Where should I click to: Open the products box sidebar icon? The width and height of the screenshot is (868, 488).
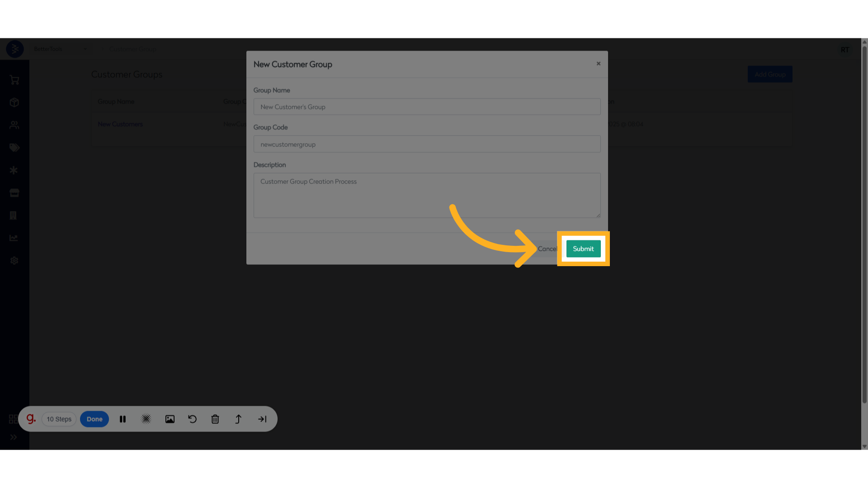tap(14, 103)
